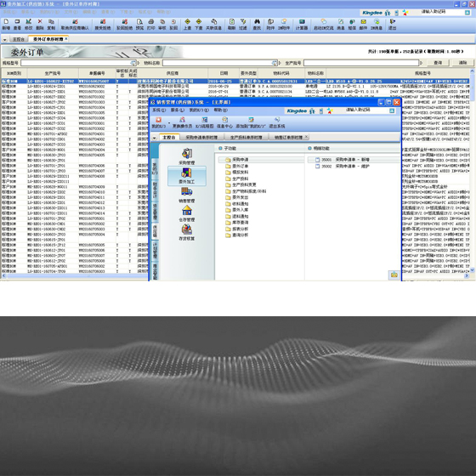This screenshot has width=476, height=476.
Task: Click the 审核 (Audit) toolbar icon
Action: point(162,25)
